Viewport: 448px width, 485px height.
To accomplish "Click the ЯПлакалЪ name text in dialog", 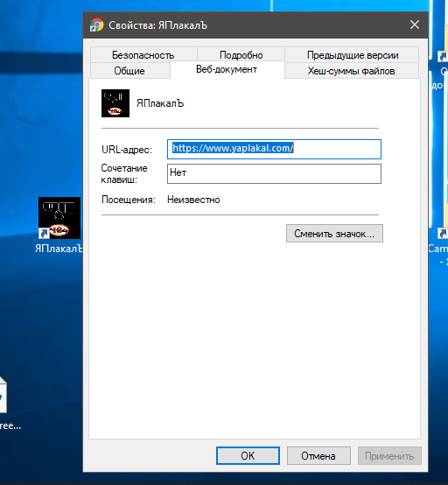I will [160, 103].
